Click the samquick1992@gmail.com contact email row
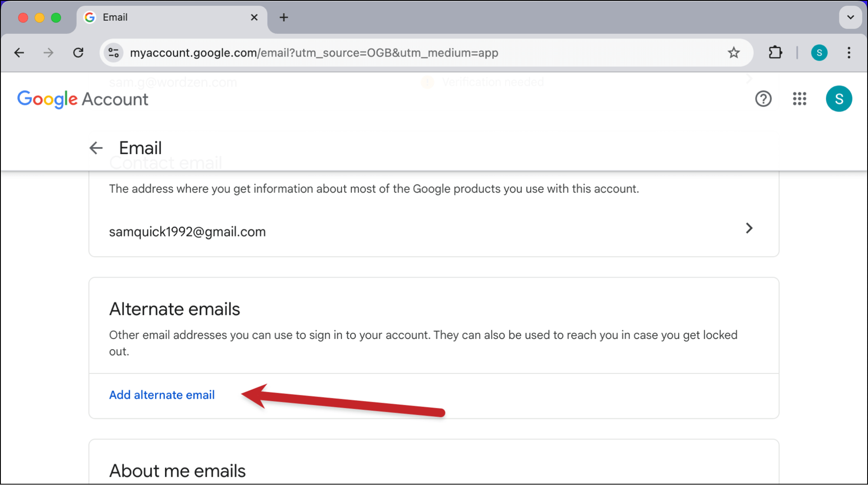 [x=434, y=231]
